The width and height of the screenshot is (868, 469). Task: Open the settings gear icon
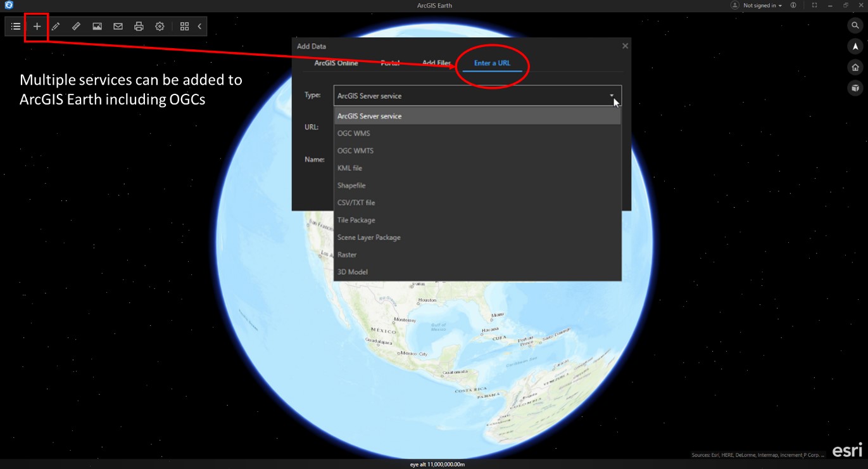coord(160,27)
